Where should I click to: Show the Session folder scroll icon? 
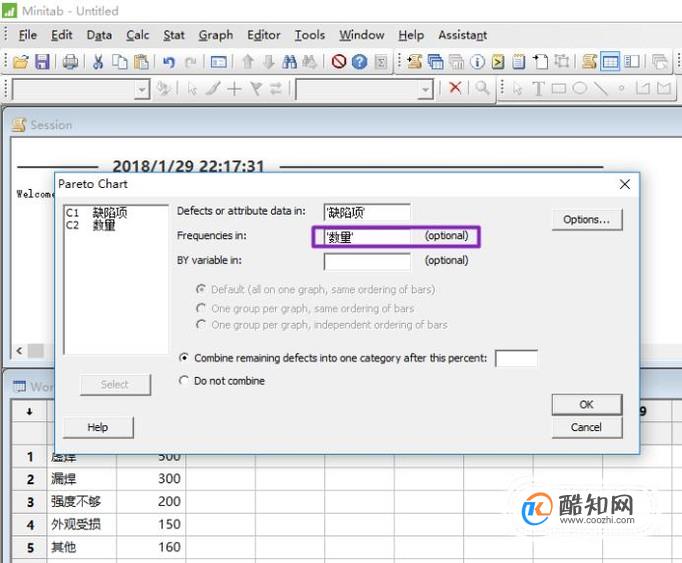click(x=414, y=62)
